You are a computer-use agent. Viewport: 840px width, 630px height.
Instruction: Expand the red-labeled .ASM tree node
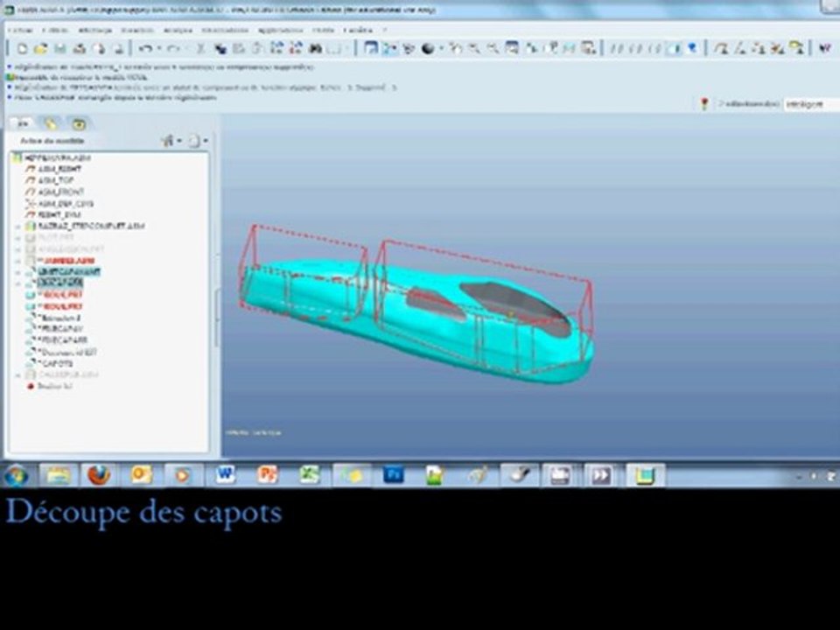(18, 261)
